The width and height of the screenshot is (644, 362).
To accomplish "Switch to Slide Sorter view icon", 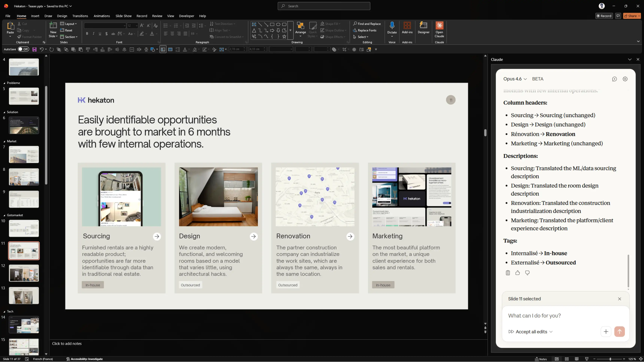I will pyautogui.click(x=566, y=359).
